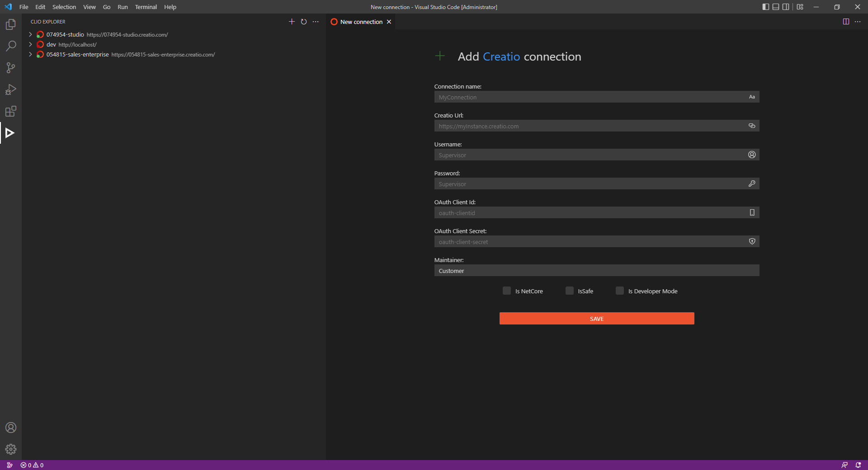Enable Is Developer Mode

[619, 291]
